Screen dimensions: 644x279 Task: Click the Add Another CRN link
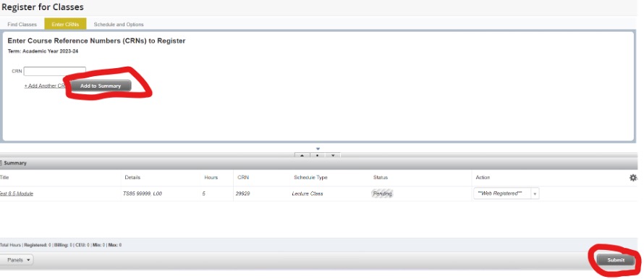tap(45, 86)
